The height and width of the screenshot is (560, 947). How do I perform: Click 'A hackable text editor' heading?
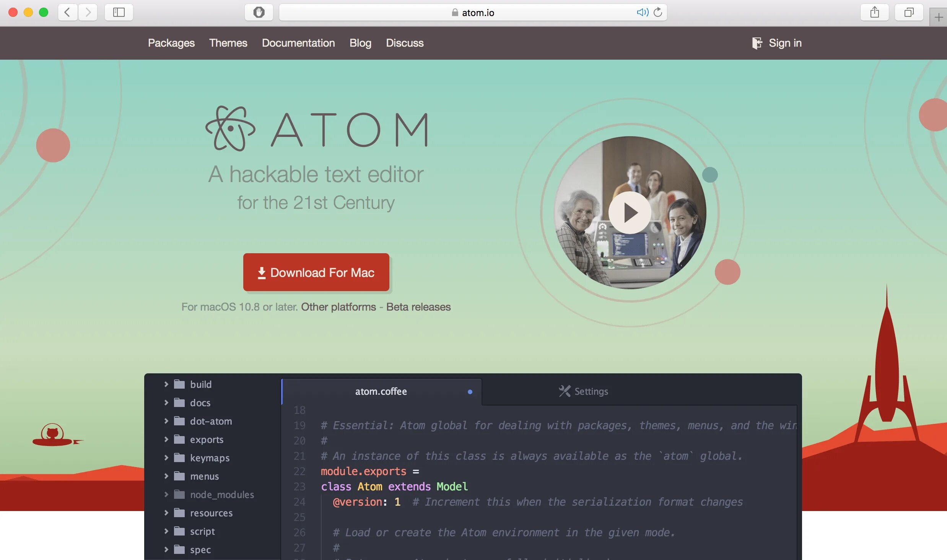pos(316,174)
